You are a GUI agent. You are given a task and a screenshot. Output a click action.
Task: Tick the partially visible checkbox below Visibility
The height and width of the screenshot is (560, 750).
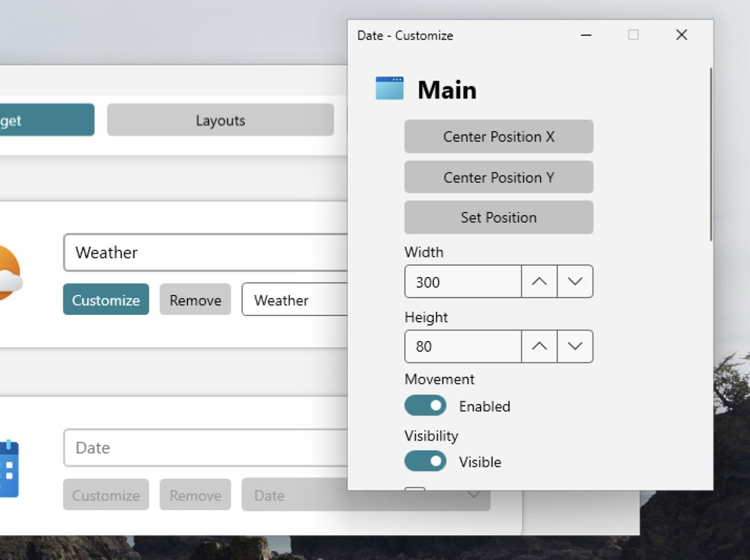415,489
